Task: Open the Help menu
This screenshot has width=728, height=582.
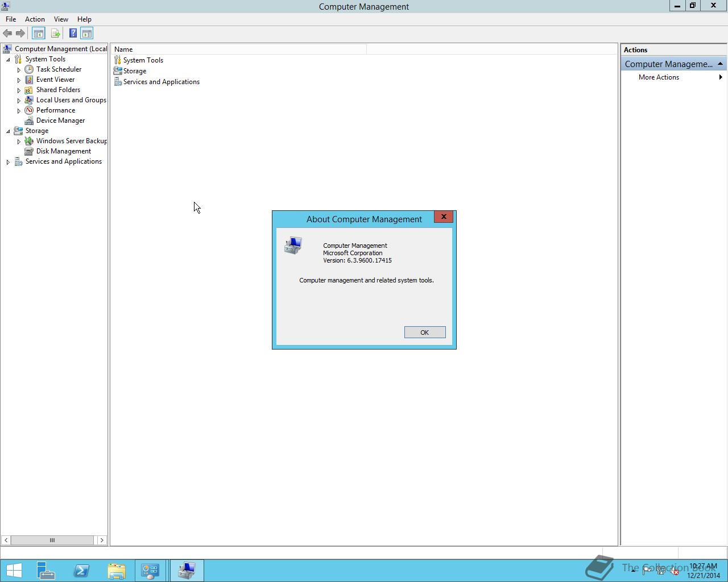Action: coord(84,19)
